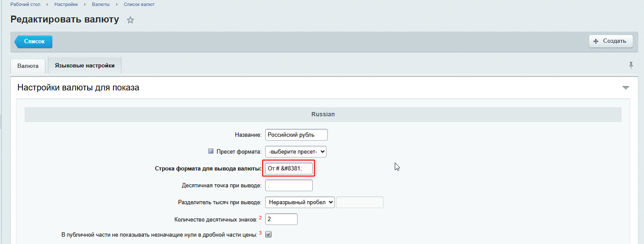Toggle hide insignificant zeros checkbox
Image resolution: width=644 pixels, height=244 pixels.
tap(268, 234)
